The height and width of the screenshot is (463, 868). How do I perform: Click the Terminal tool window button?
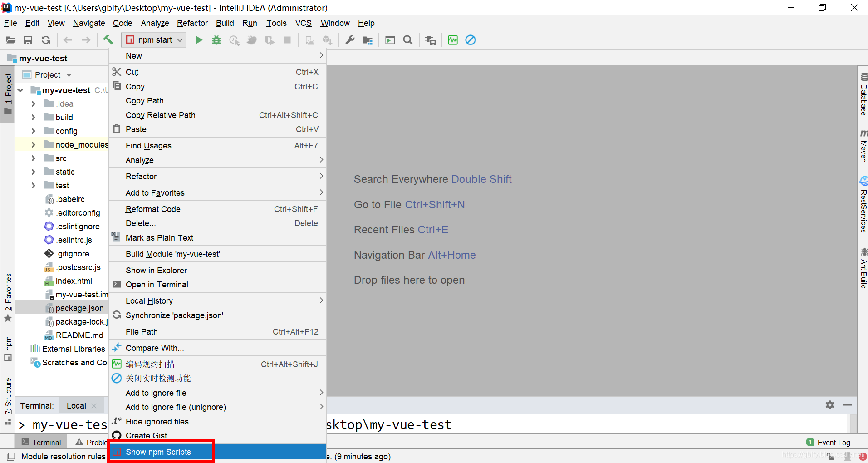(x=41, y=443)
